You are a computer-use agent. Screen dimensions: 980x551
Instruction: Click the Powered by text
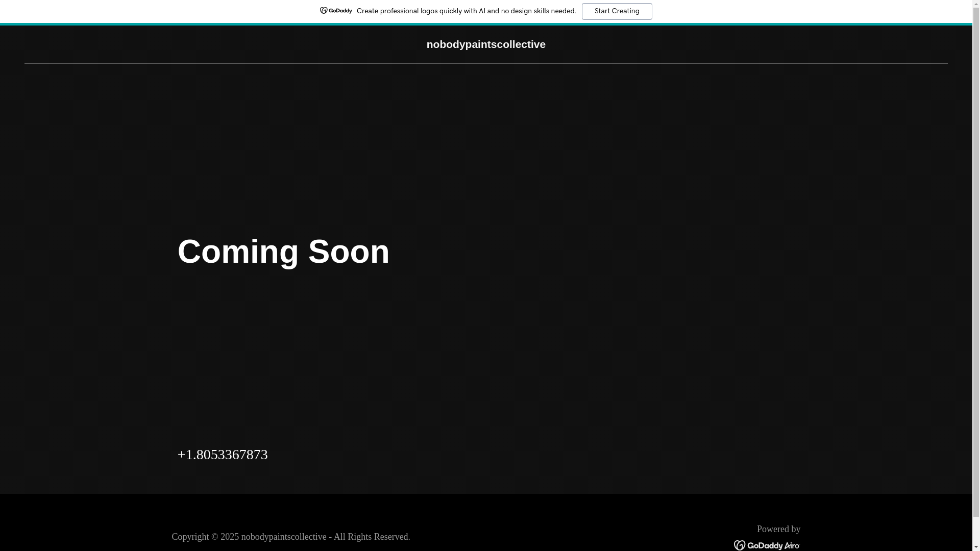click(x=778, y=529)
